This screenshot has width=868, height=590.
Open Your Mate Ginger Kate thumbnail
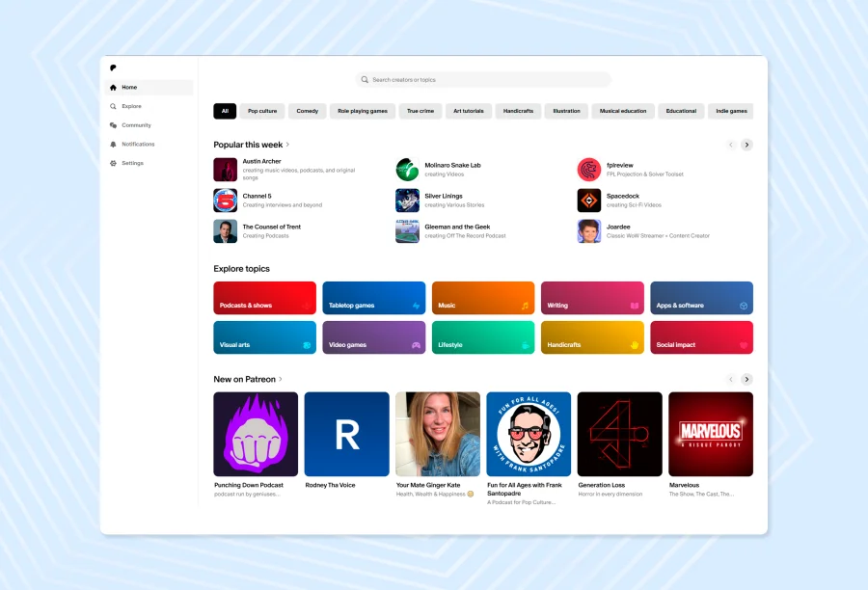(x=438, y=435)
